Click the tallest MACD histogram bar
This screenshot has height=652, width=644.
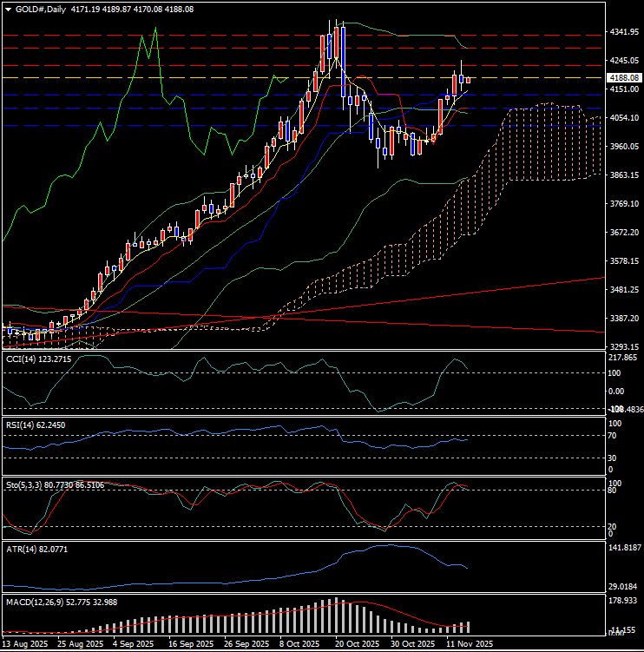[336, 616]
